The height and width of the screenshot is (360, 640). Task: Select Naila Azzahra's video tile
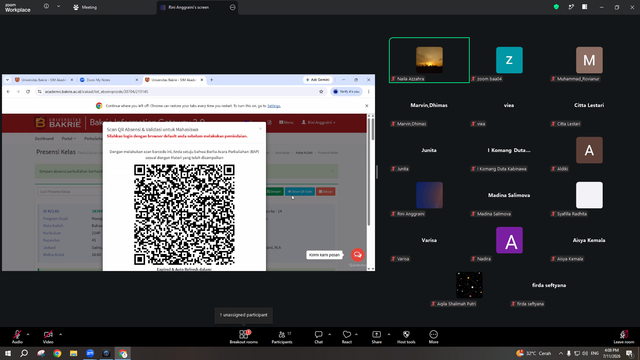coord(429,60)
